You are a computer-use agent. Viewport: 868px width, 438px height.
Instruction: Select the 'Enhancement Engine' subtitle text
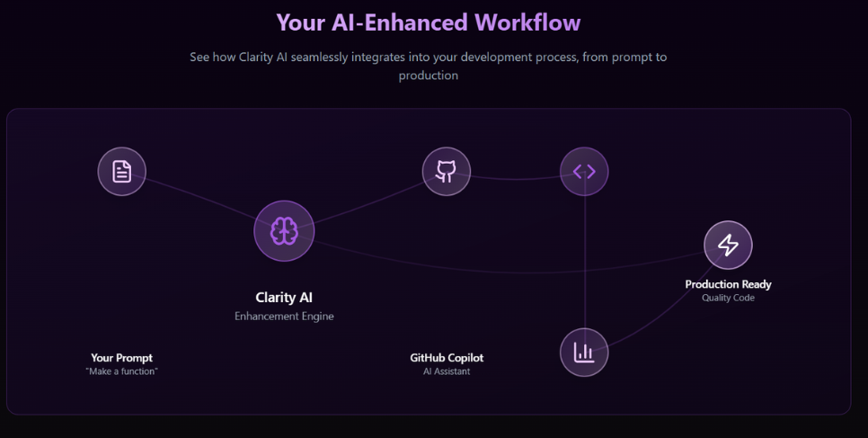click(x=284, y=316)
